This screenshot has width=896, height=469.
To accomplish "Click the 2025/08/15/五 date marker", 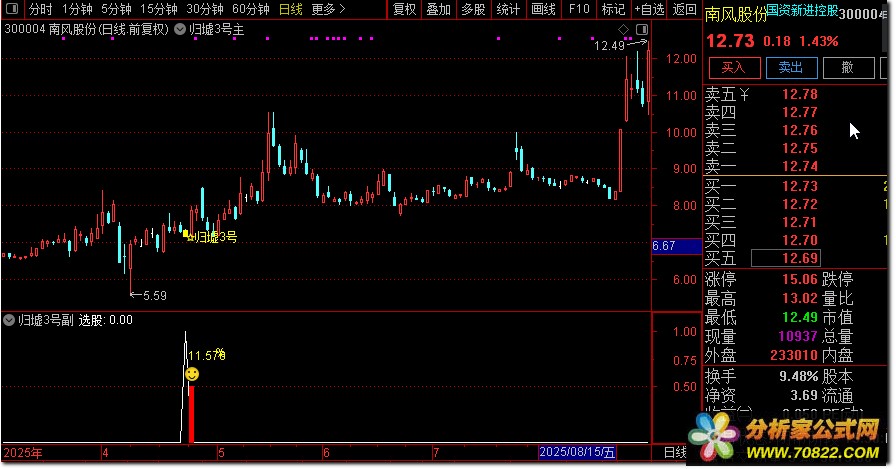I will pos(577,452).
